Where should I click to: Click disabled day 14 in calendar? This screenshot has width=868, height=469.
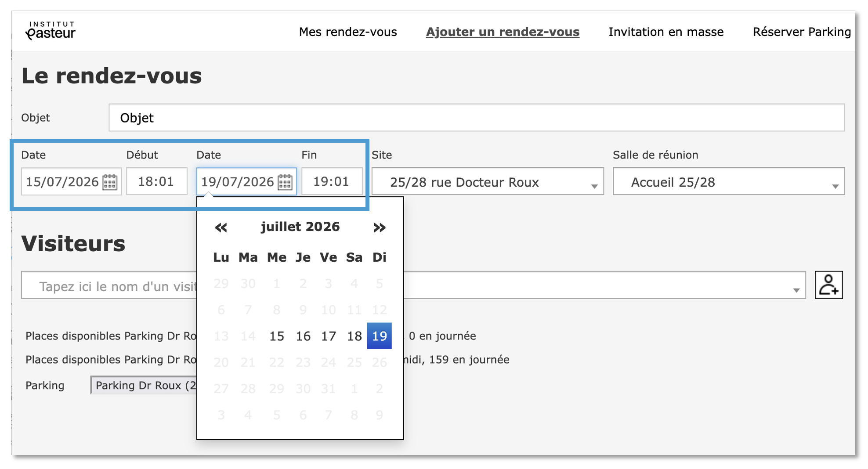tap(248, 336)
